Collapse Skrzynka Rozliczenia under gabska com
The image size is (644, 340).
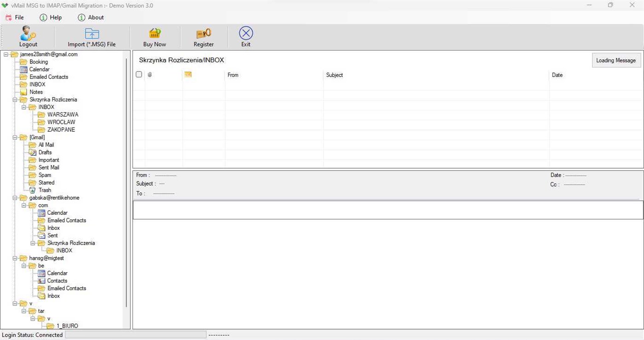click(x=33, y=243)
